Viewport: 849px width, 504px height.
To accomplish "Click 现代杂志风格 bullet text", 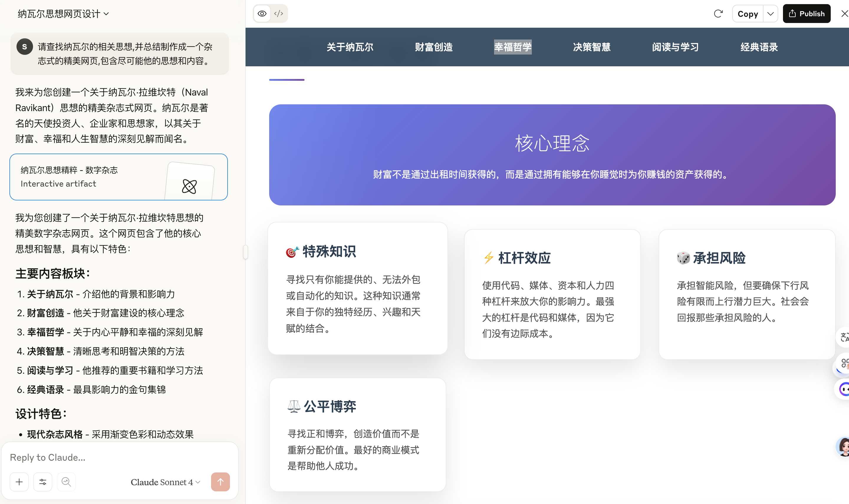I will click(110, 434).
